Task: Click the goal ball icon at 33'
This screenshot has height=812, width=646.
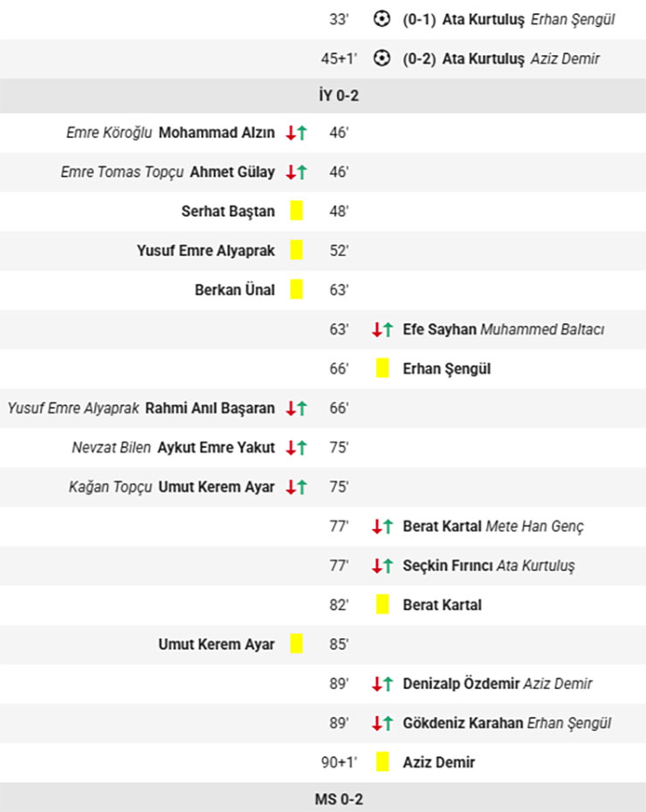Action: 381,19
